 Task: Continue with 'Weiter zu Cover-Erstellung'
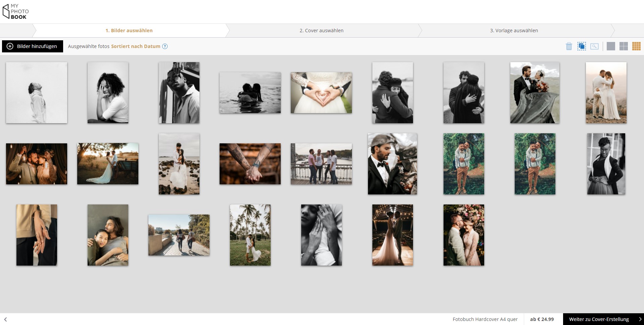coord(603,319)
